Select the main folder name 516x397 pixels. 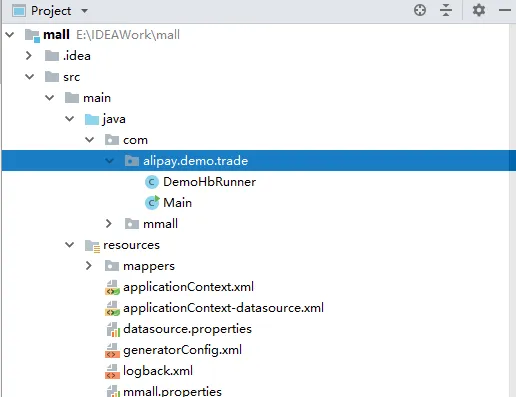[97, 98]
